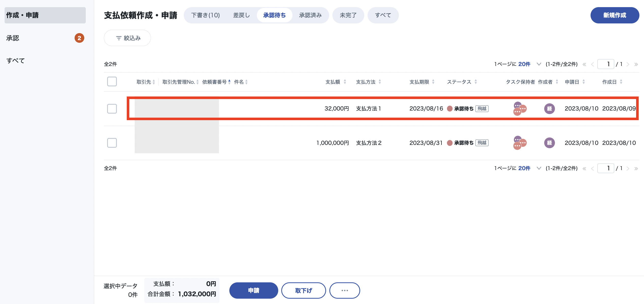Click the 1,000,000円 amount cell
The height and width of the screenshot is (304, 644).
click(333, 143)
